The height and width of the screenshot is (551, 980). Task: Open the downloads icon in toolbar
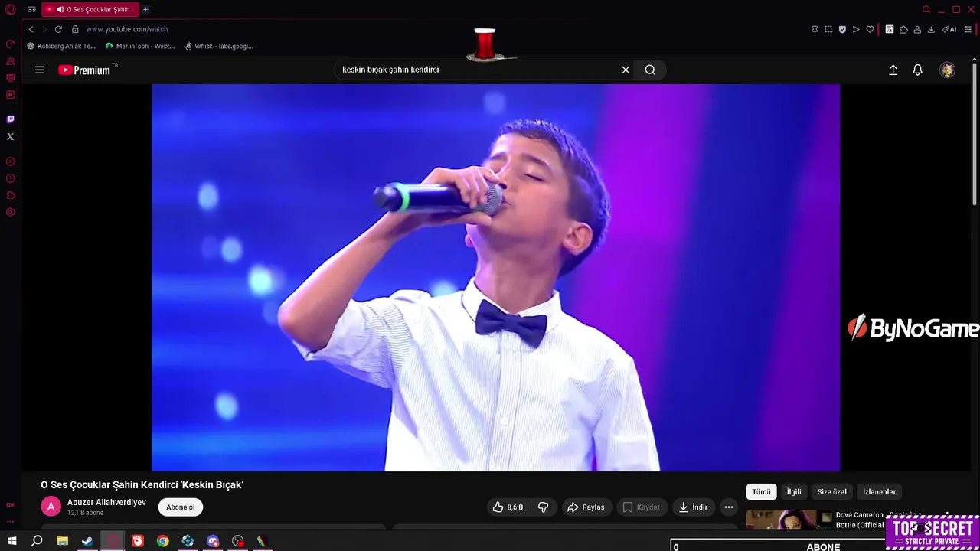pos(931,29)
